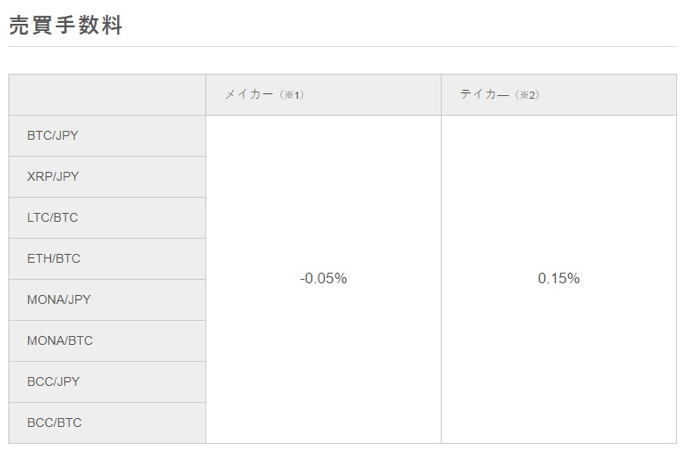Click the word メイカー in header
The height and width of the screenshot is (455, 691).
(x=249, y=94)
